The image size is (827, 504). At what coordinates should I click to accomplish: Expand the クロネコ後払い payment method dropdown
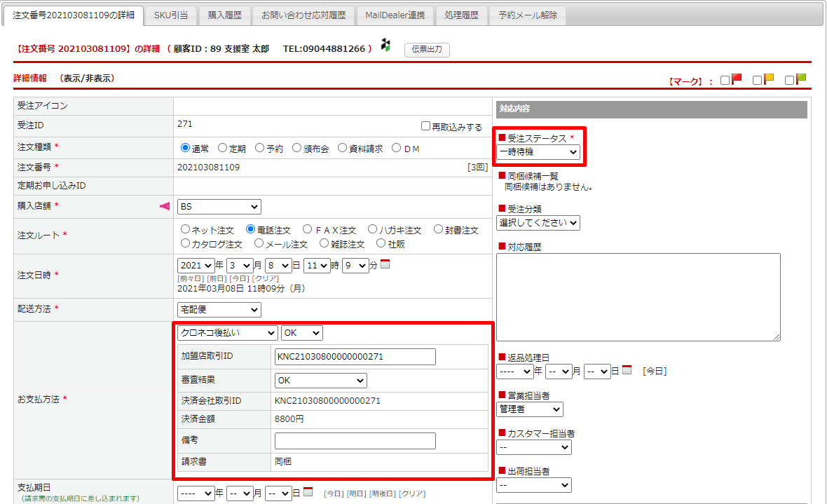(x=227, y=333)
